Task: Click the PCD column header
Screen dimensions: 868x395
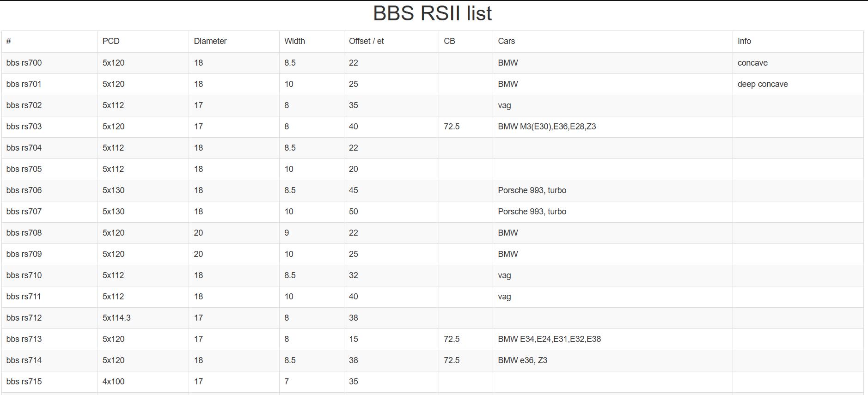Action: coord(143,41)
